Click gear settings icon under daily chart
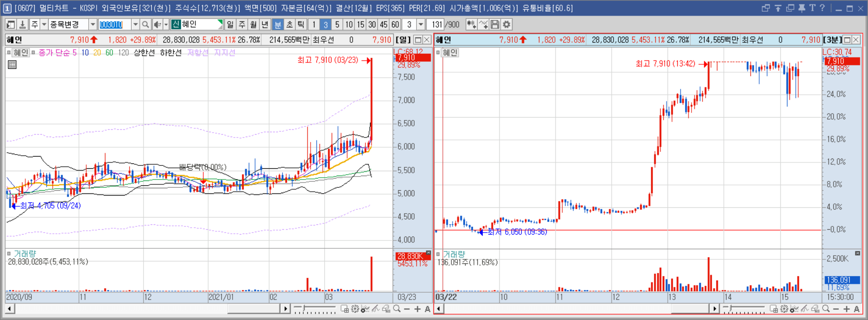Screen dimensions: 868x320 [355, 309]
